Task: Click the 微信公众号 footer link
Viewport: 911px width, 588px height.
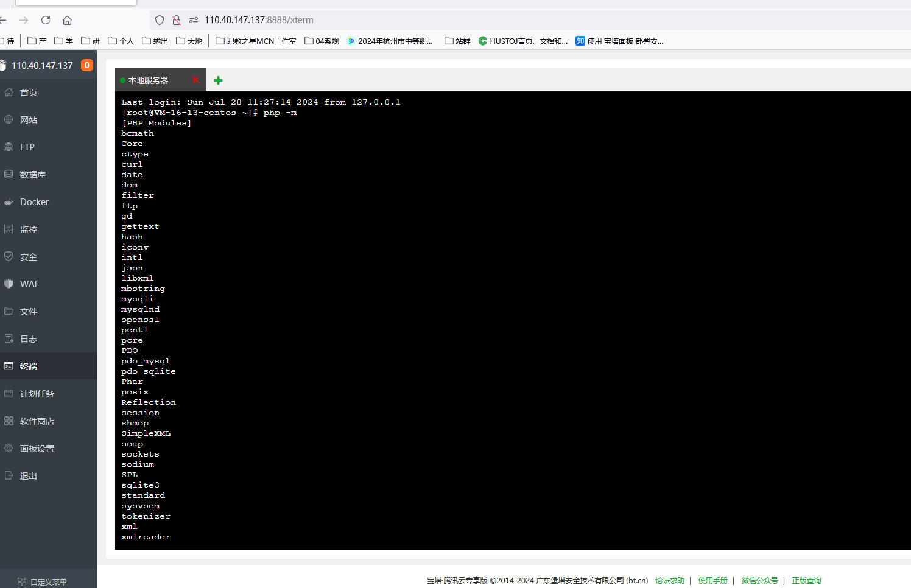Action: (x=760, y=581)
